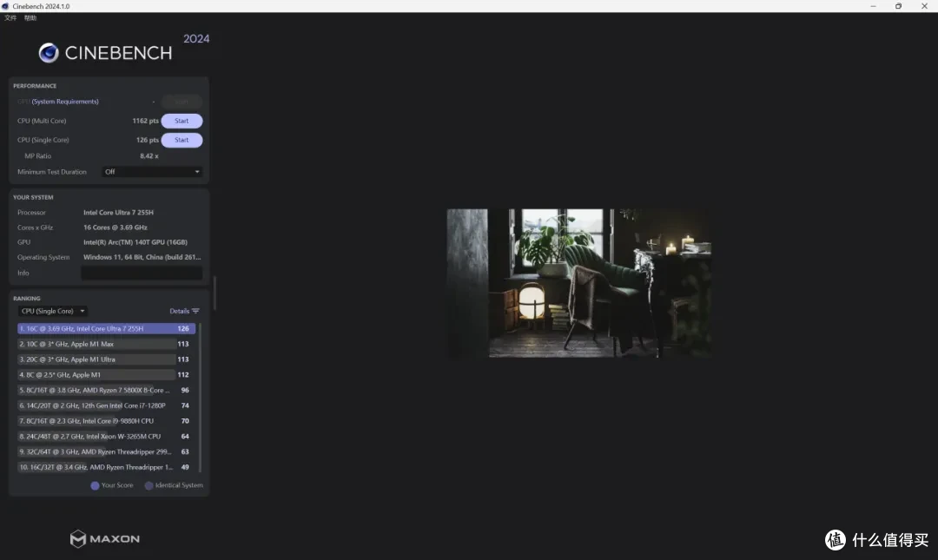The width and height of the screenshot is (938, 560).
Task: Select ranking row Intel Core Ultra 7 255H
Action: coord(106,328)
